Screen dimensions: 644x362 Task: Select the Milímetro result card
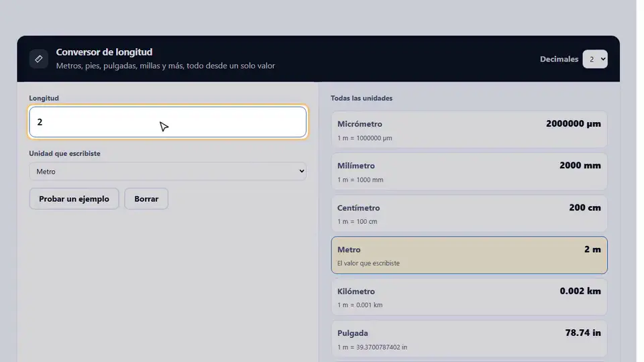[469, 172]
